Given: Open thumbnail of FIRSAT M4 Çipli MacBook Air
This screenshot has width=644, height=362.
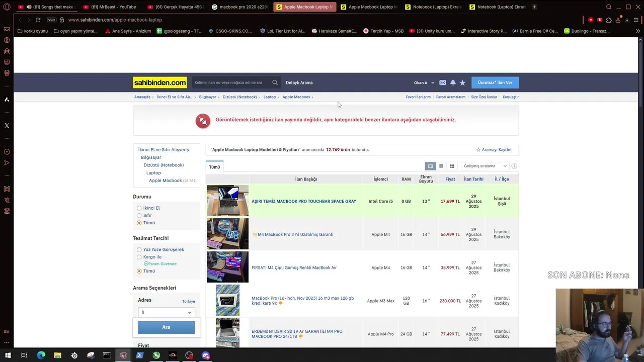Looking at the screenshot, I should (227, 267).
